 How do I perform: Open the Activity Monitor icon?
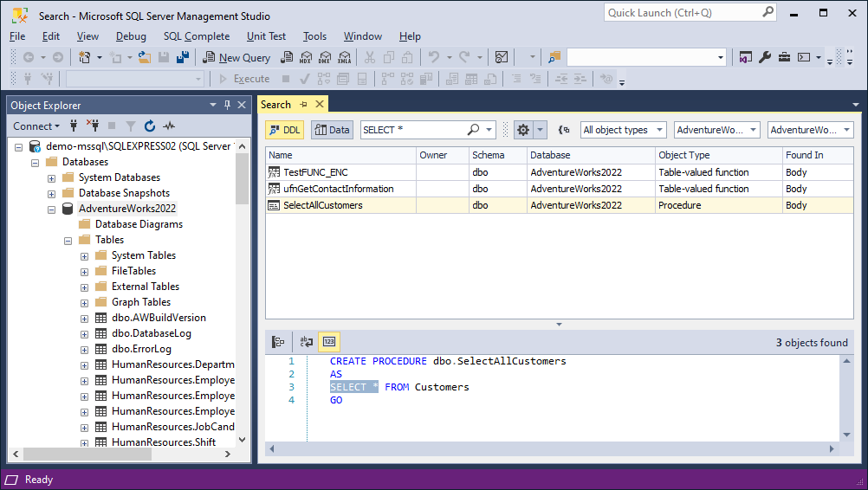tap(502, 57)
